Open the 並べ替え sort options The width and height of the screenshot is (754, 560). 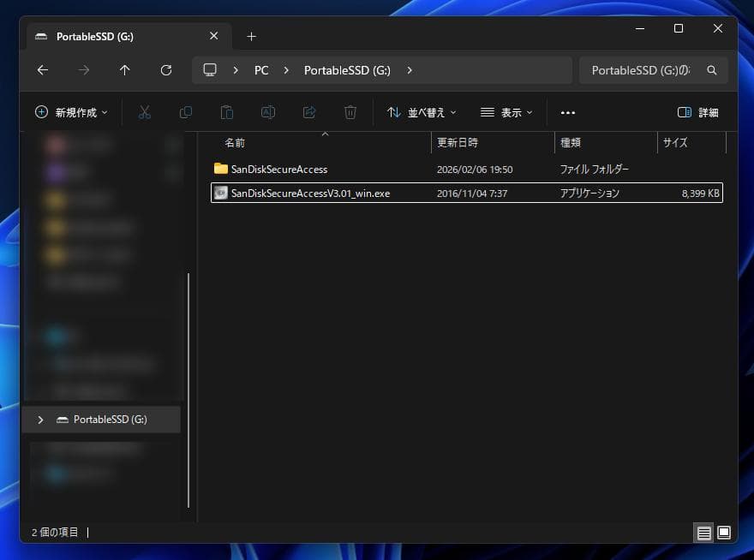419,112
